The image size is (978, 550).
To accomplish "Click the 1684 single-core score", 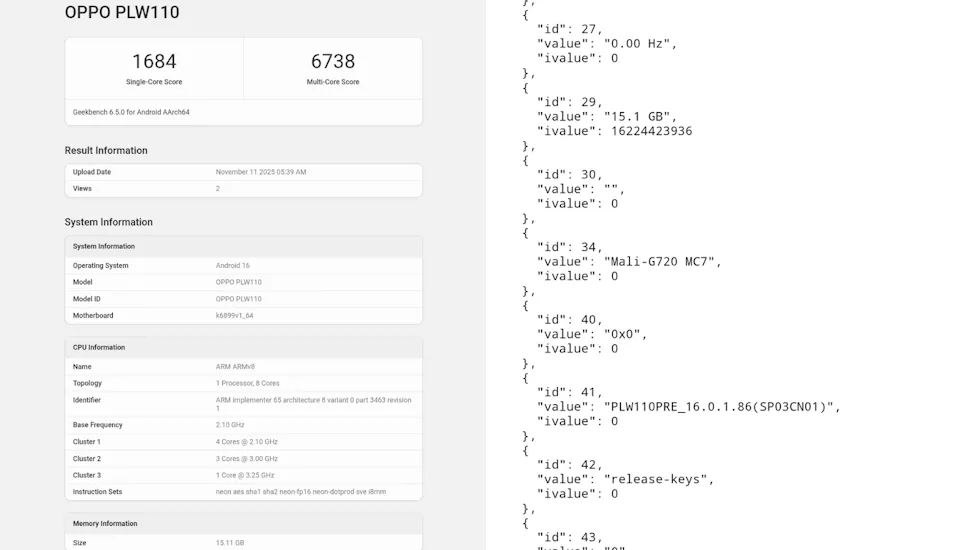I will coord(154,62).
